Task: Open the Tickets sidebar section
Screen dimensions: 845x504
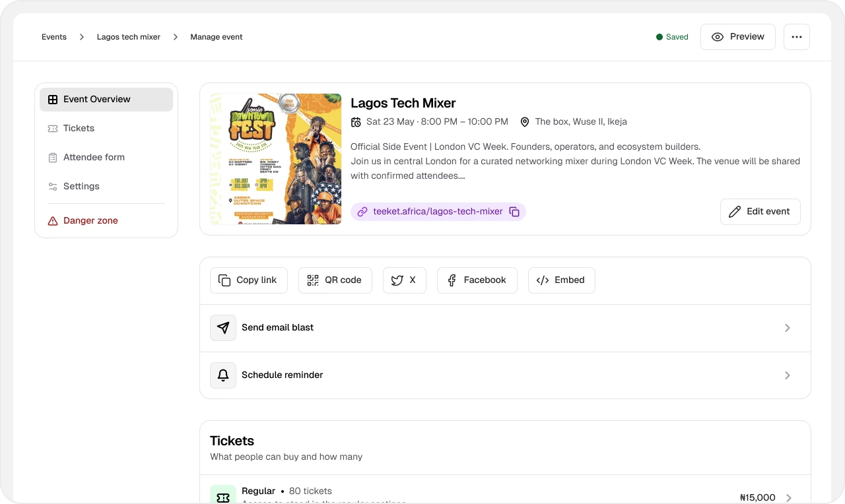Action: pyautogui.click(x=106, y=129)
